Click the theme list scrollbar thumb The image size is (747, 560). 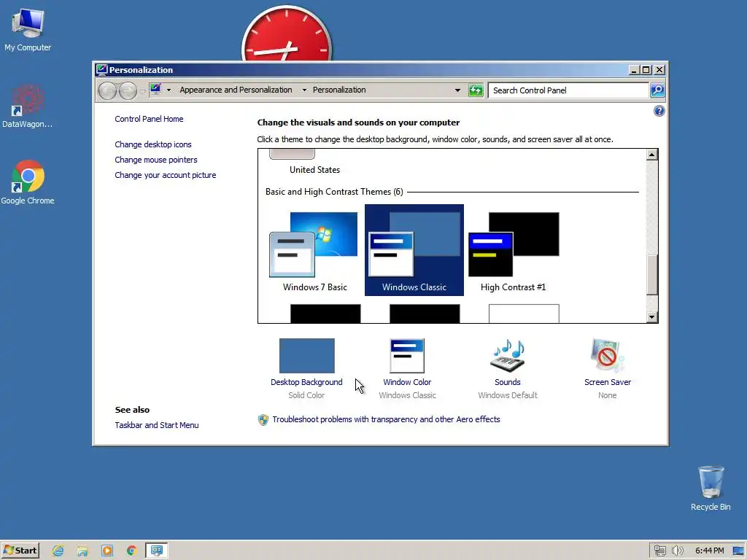click(652, 275)
